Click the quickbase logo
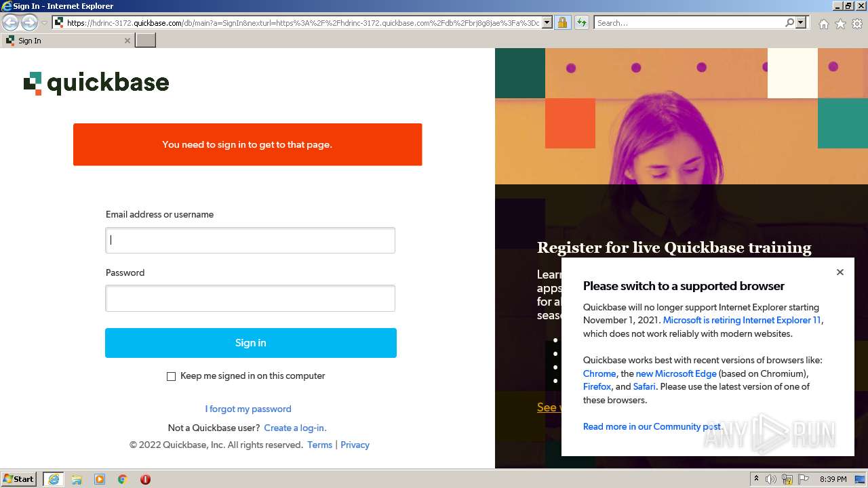 click(96, 83)
